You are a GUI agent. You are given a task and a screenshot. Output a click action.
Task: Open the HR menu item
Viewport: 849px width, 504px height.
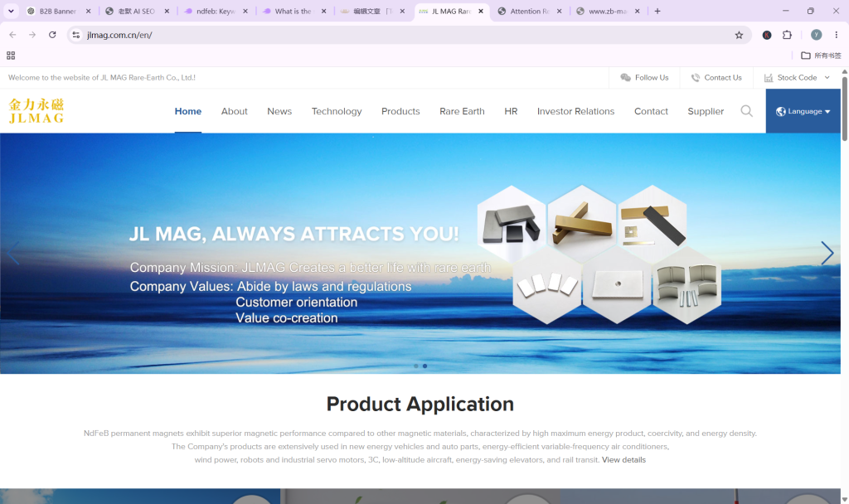[511, 111]
